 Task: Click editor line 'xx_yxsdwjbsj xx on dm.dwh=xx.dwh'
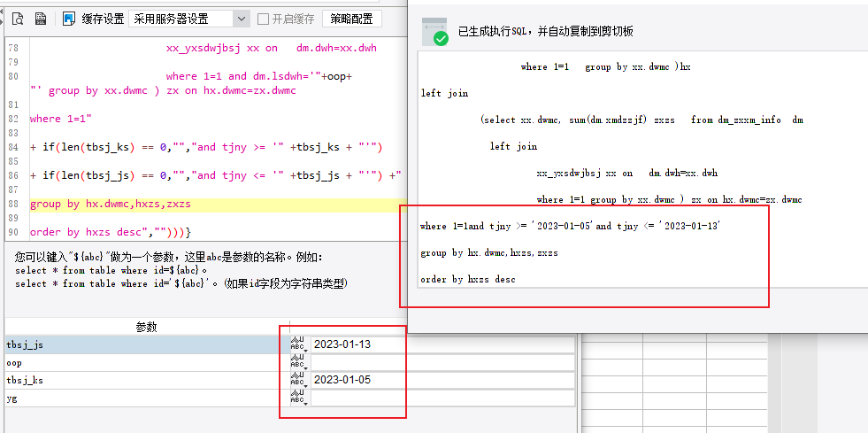pos(272,48)
